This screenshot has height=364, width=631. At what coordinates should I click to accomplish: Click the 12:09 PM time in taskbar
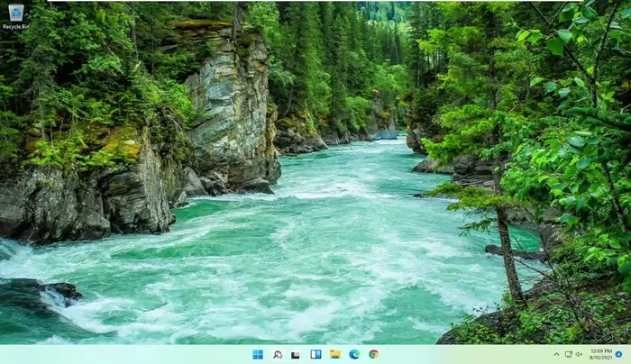tap(599, 350)
